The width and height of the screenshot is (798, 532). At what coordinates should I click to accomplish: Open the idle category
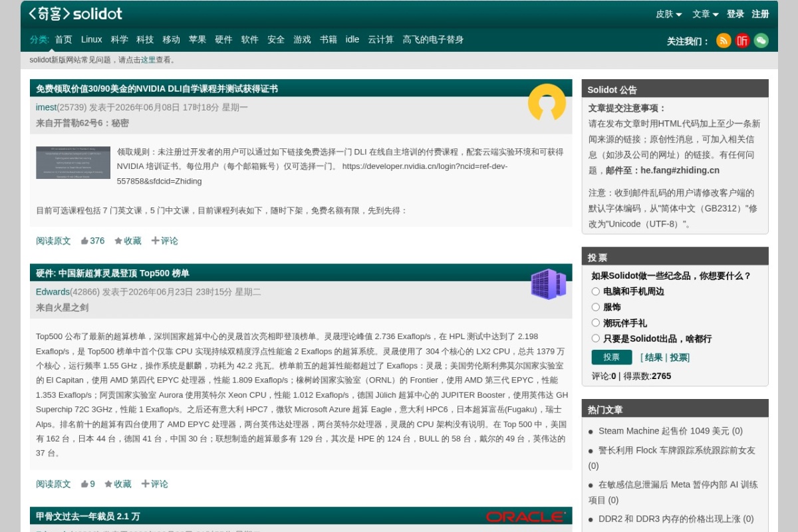point(352,39)
